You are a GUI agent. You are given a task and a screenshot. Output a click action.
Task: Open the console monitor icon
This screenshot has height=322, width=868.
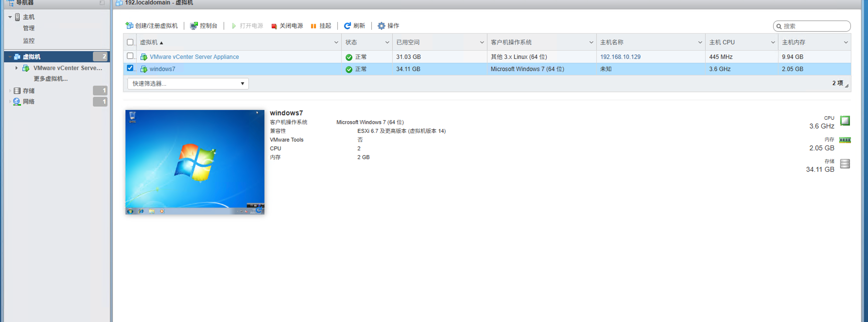coord(194,26)
